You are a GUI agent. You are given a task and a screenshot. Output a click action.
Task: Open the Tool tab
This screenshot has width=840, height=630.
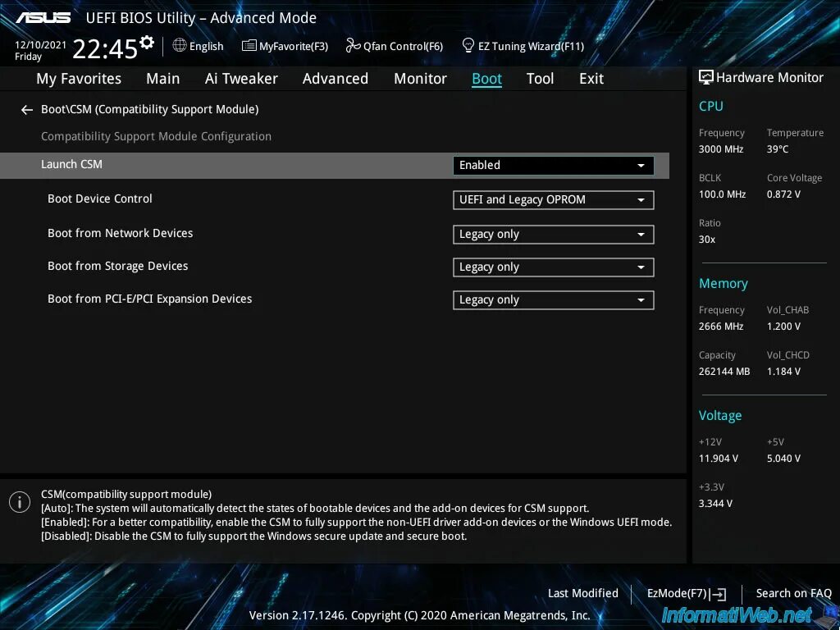540,79
